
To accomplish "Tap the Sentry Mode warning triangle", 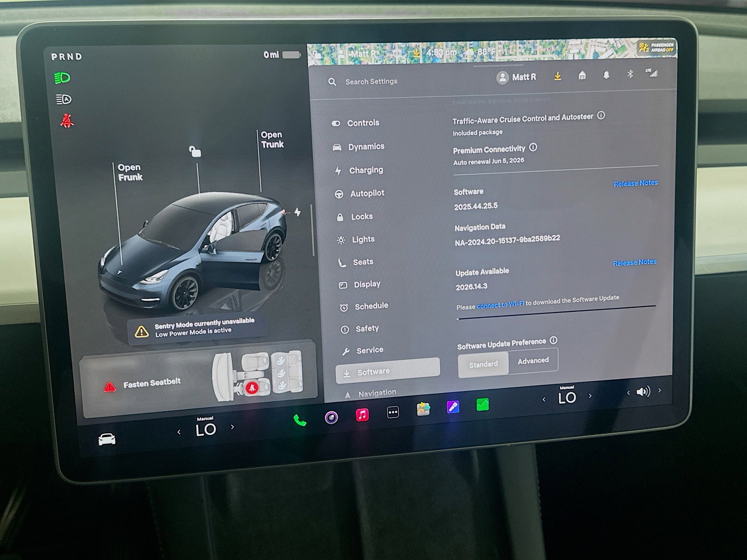I will tap(142, 331).
